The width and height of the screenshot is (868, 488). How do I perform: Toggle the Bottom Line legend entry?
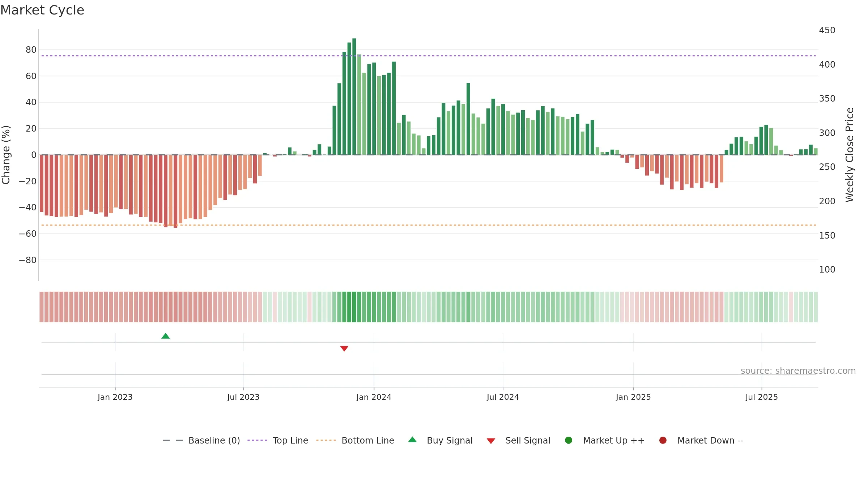point(355,440)
